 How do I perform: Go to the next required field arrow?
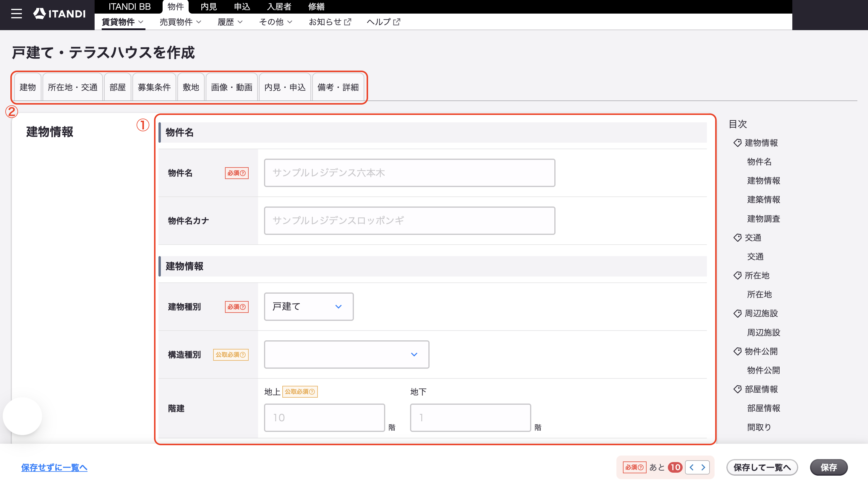coord(703,467)
